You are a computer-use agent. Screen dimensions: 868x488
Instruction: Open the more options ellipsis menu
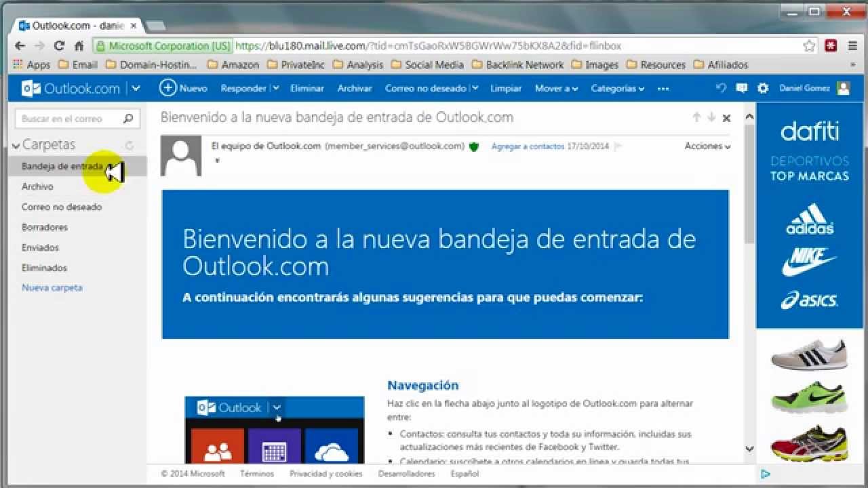tap(663, 88)
